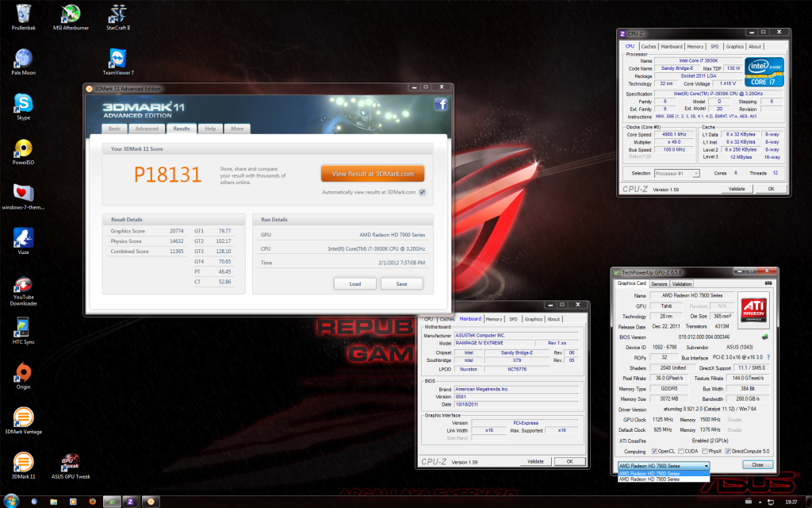Open Pale Moon browser desktop shortcut

(x=23, y=62)
